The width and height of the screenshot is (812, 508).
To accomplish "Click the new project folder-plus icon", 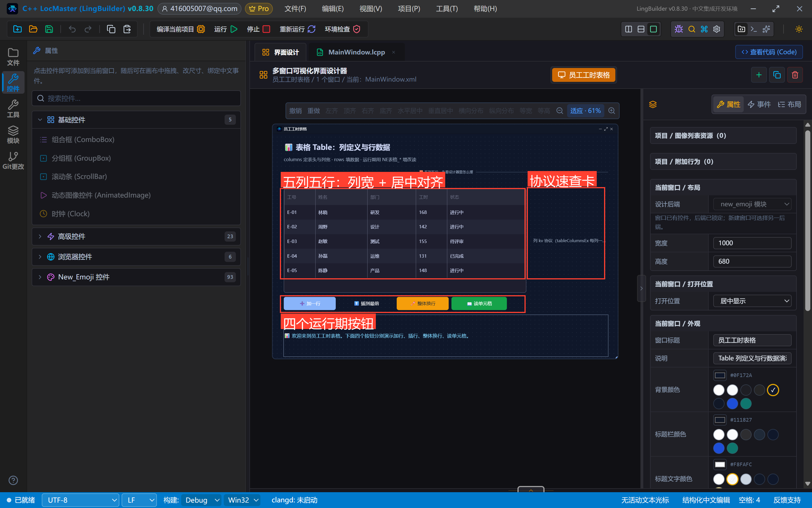I will [x=17, y=29].
